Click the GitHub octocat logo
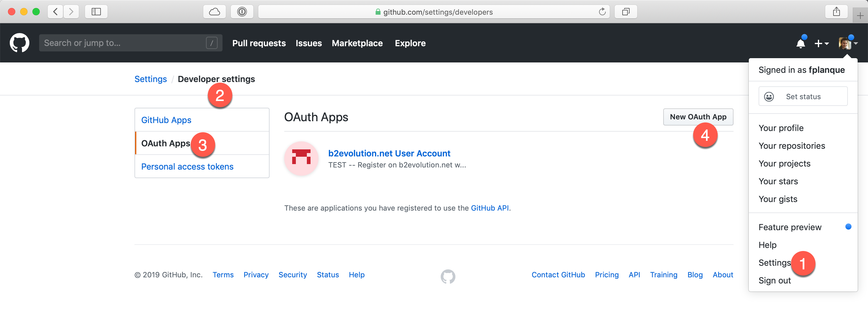 (20, 43)
